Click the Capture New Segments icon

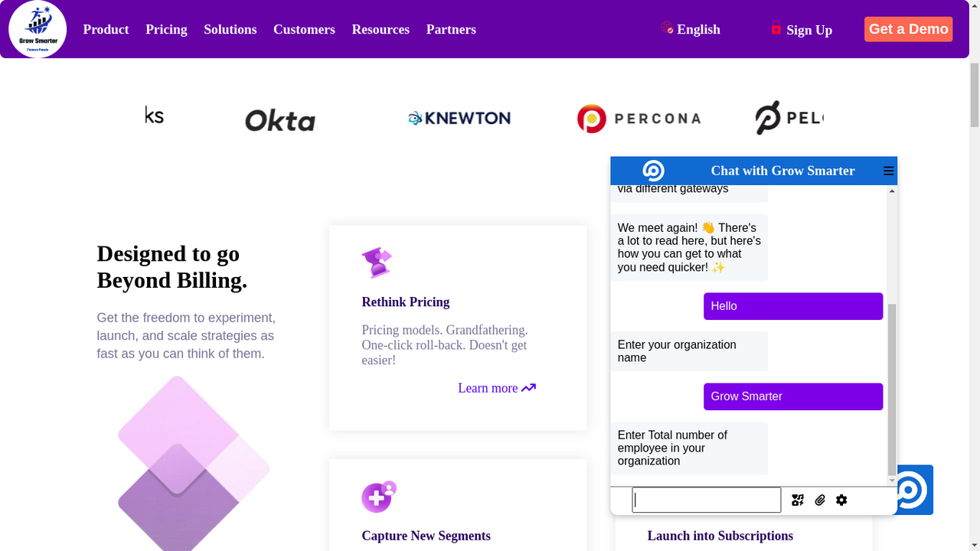(378, 497)
